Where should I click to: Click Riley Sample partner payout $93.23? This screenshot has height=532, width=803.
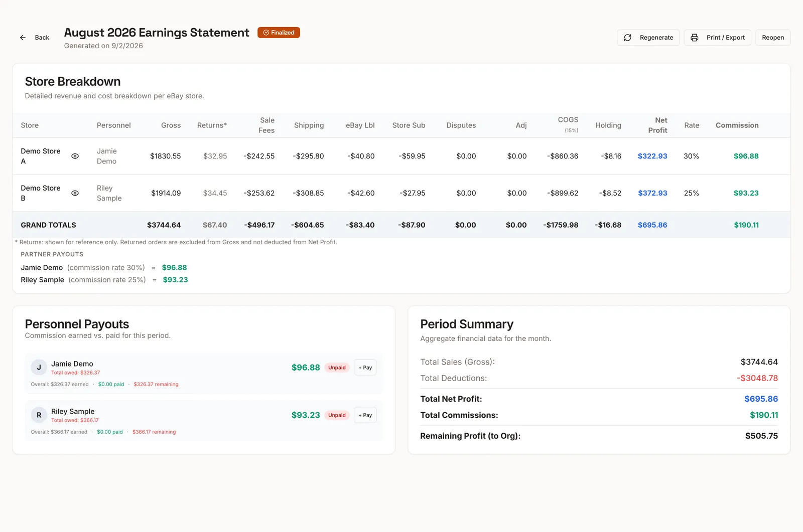[175, 280]
